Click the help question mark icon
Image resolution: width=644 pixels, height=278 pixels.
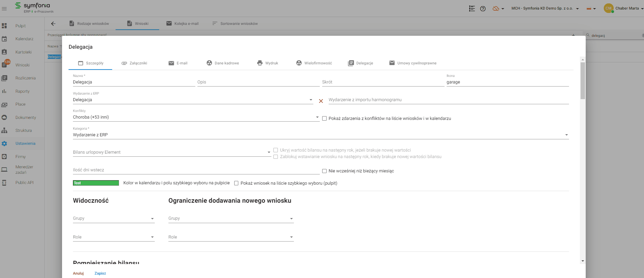coord(483,9)
